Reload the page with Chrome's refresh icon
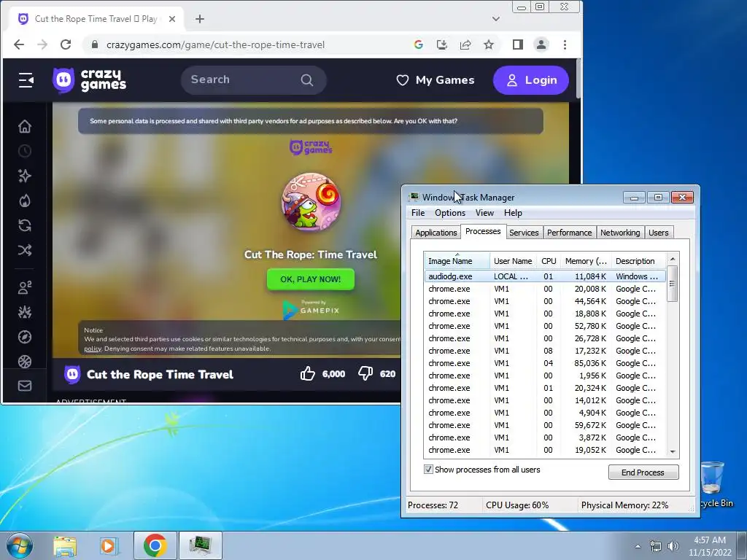The width and height of the screenshot is (747, 560). coord(66,44)
